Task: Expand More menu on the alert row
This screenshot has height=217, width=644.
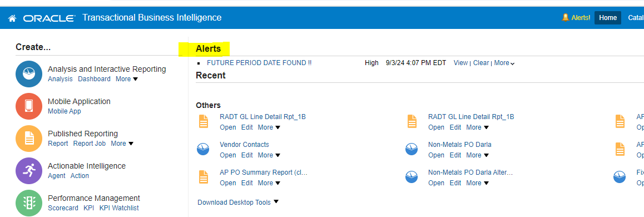Action: pos(504,63)
